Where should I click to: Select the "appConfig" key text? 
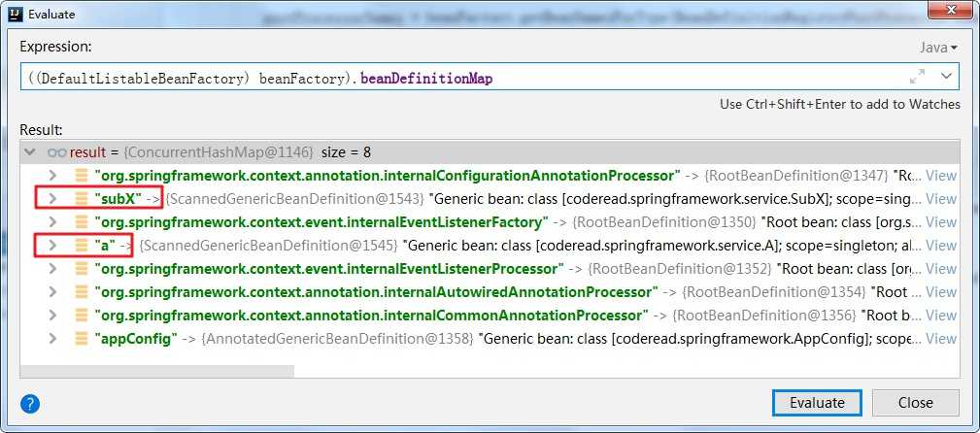(136, 339)
